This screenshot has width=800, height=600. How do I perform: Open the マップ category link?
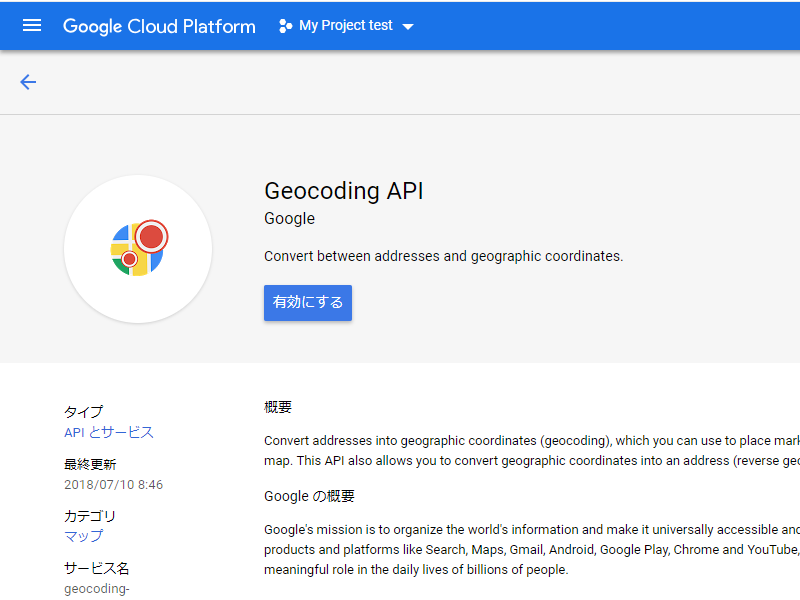pos(84,536)
